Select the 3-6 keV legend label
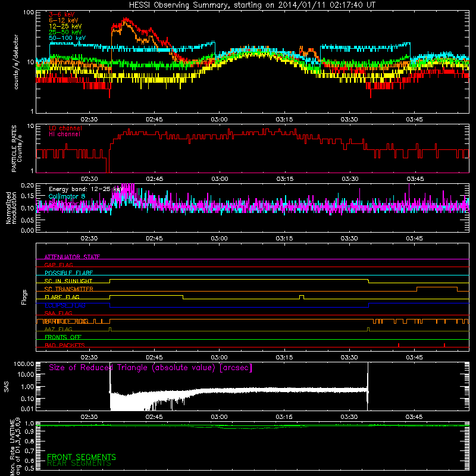Image resolution: width=476 pixels, height=476 pixels. click(61, 14)
